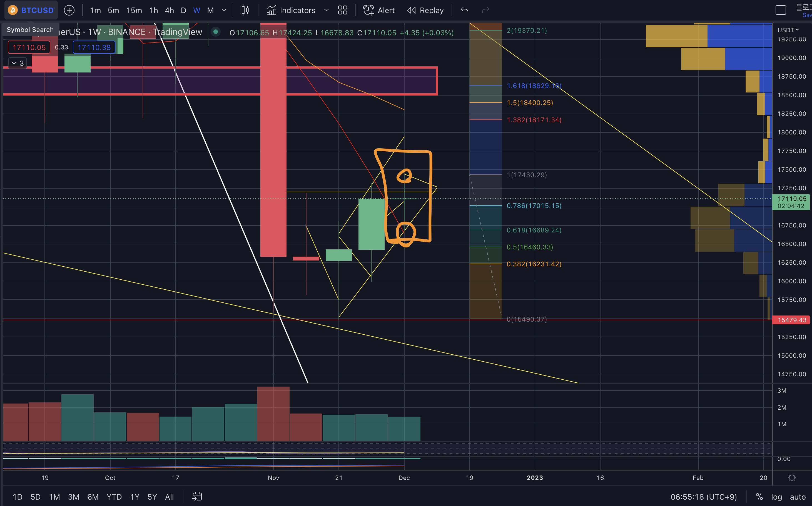Toggle log scale on price axis
This screenshot has height=506, width=812.
[x=776, y=497]
